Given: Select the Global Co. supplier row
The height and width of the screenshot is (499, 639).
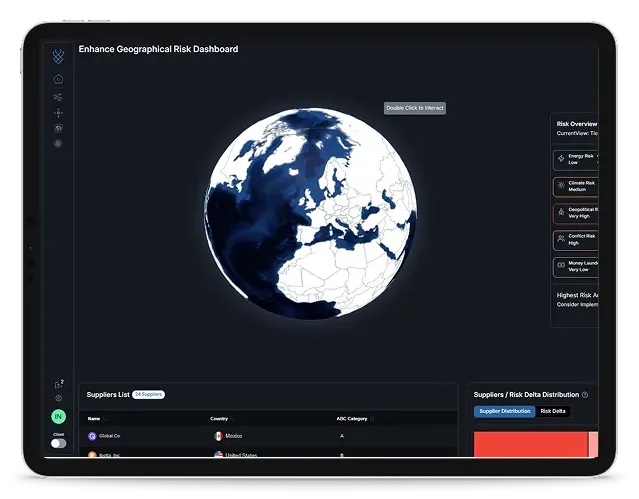Looking at the screenshot, I should (x=269, y=436).
